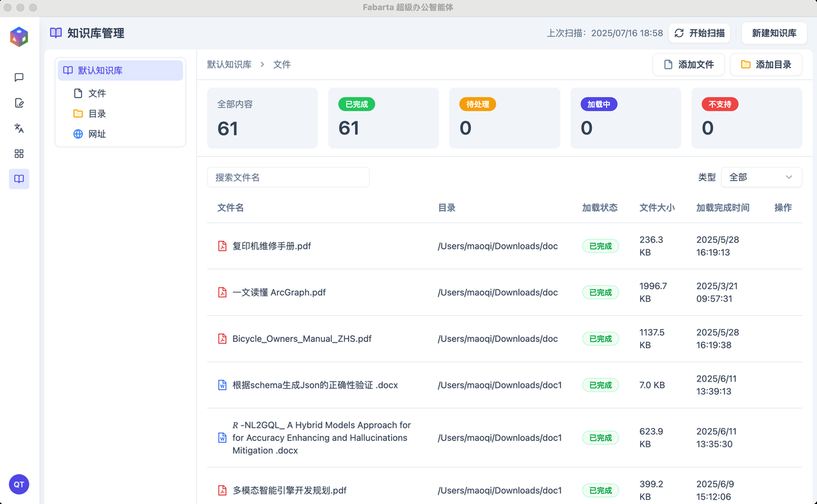The width and height of the screenshot is (817, 504).
Task: Click the apps grid icon in sidebar
Action: [19, 154]
